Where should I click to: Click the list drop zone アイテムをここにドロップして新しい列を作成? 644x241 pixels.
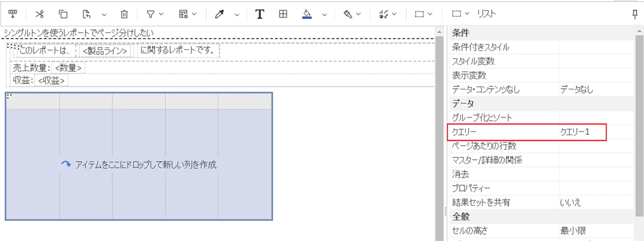tap(139, 165)
